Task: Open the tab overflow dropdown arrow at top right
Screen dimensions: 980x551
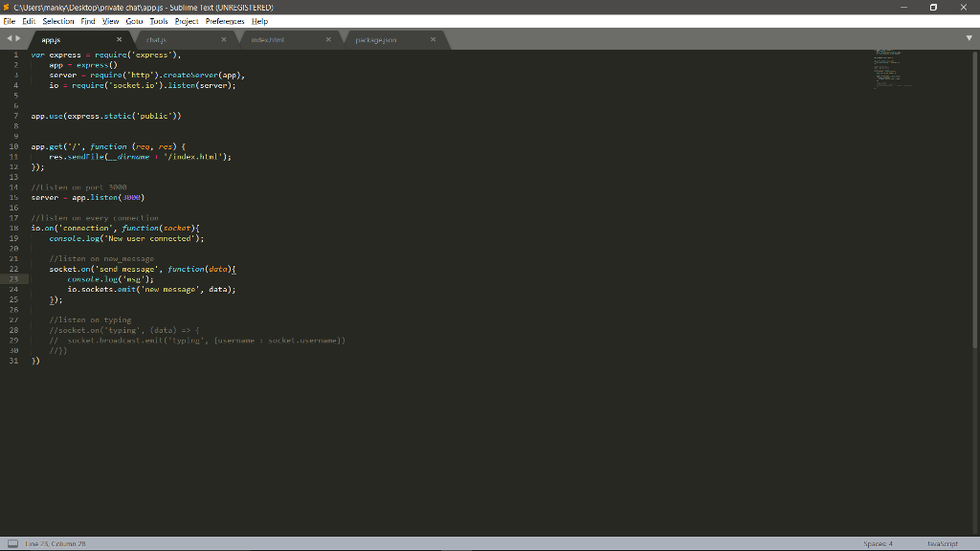Action: pyautogui.click(x=970, y=40)
